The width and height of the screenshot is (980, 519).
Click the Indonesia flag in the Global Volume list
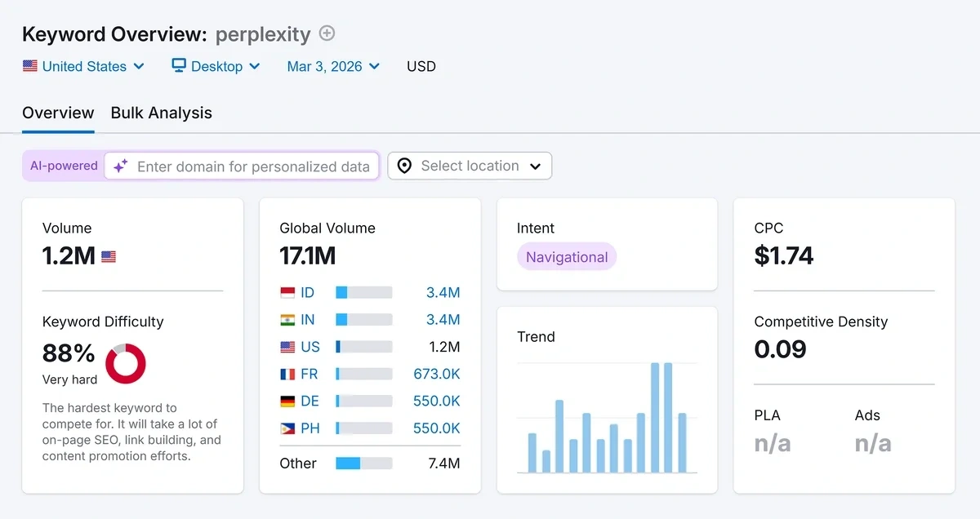(287, 292)
